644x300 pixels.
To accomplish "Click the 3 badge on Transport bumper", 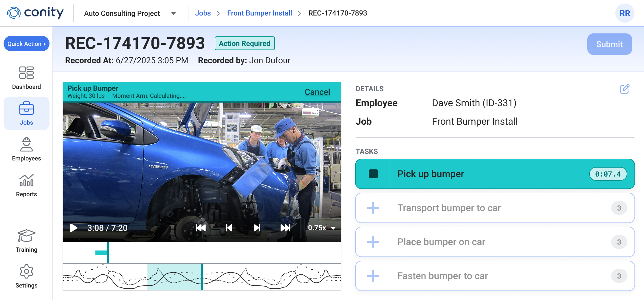I will pos(619,208).
